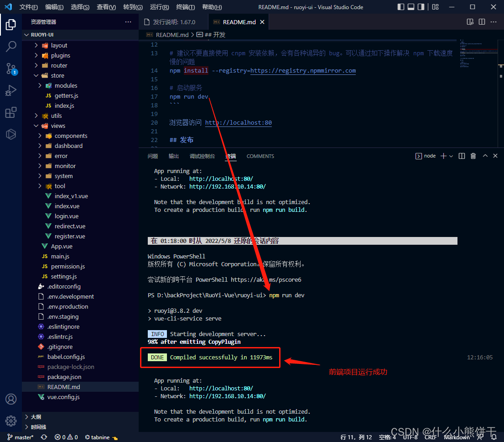Maximize the terminal panel size

click(485, 156)
